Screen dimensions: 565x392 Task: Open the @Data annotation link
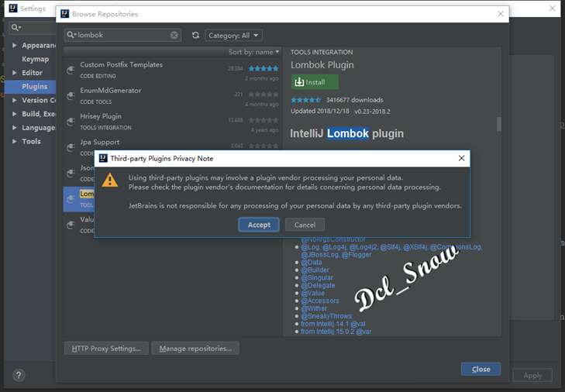pos(312,263)
